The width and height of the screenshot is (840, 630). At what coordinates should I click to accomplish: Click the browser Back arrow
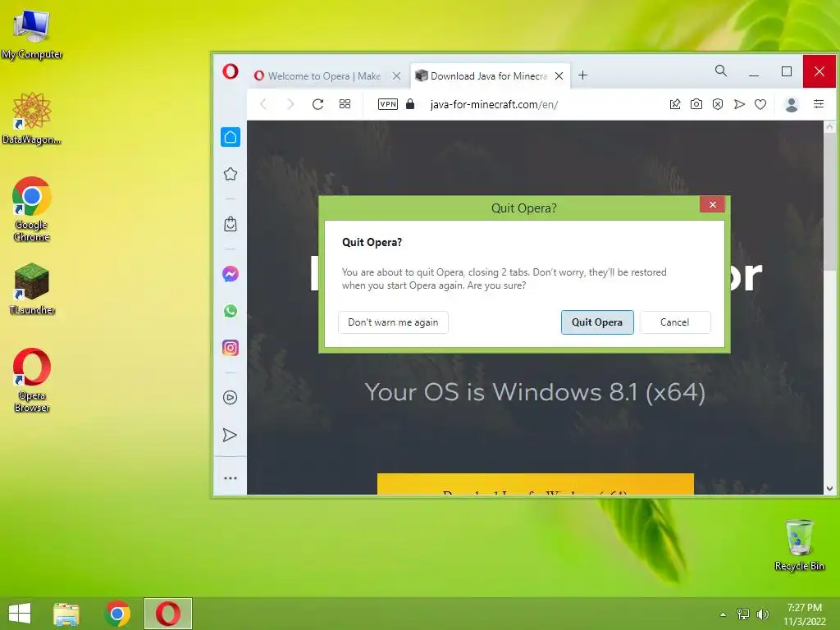(x=263, y=104)
